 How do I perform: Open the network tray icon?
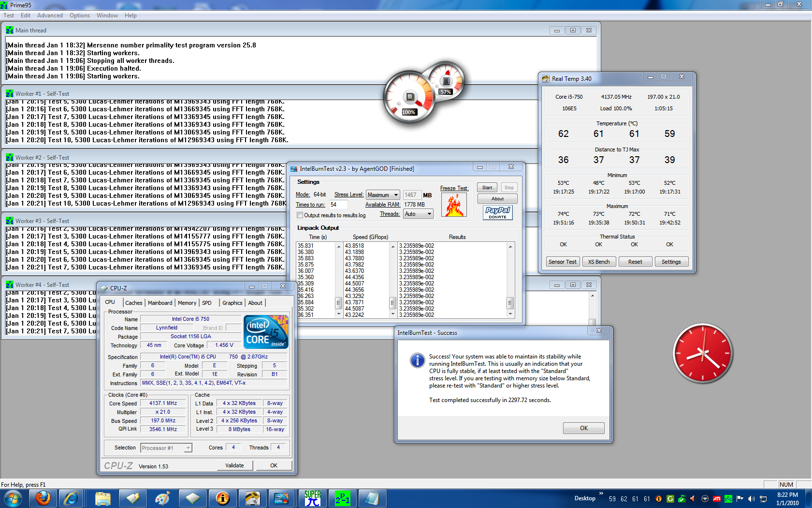(763, 499)
